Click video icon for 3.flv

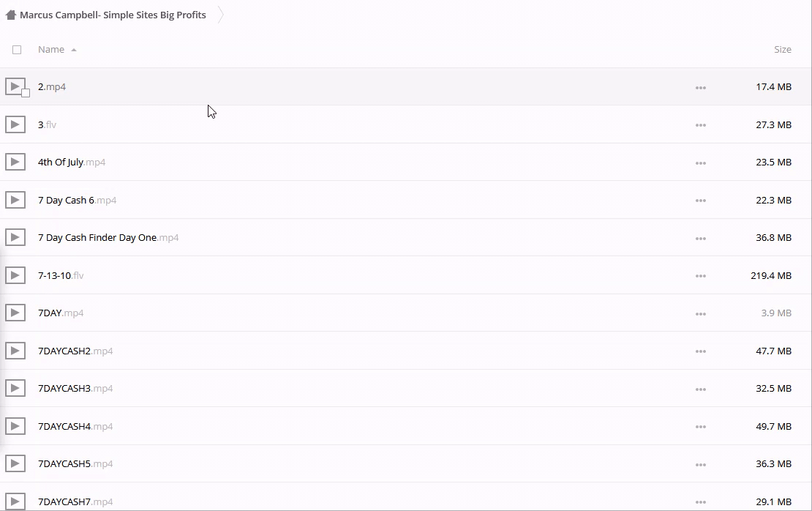click(15, 124)
